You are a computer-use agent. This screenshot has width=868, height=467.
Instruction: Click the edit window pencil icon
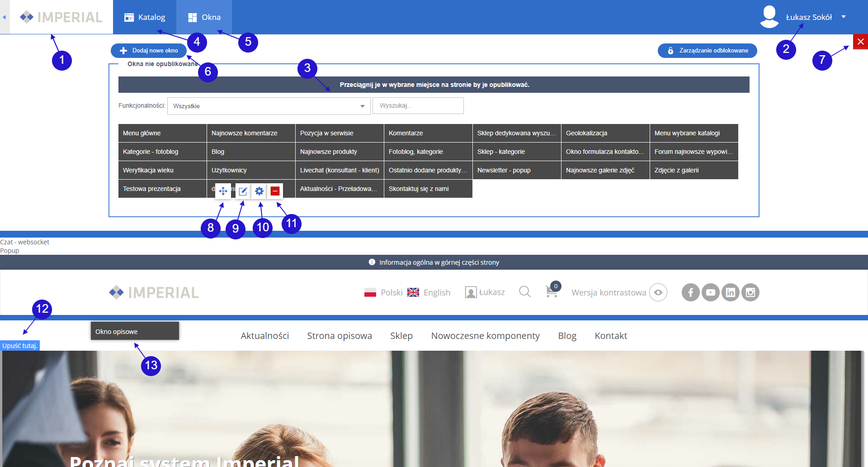pos(243,191)
